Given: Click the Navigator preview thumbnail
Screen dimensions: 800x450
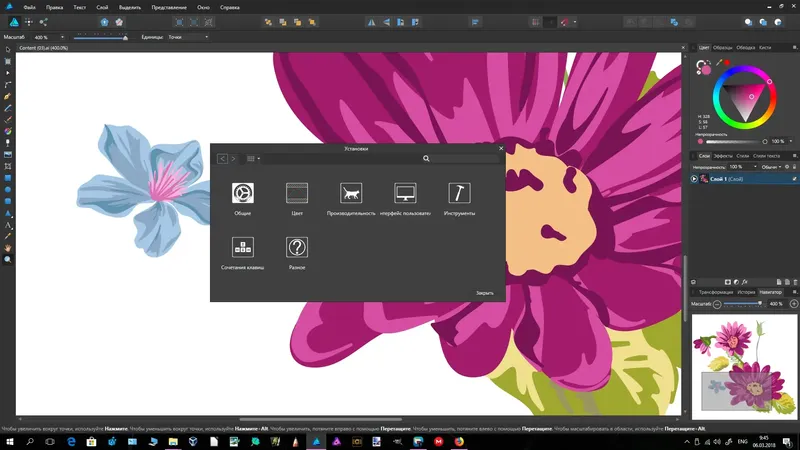Looking at the screenshot, I should (x=744, y=366).
